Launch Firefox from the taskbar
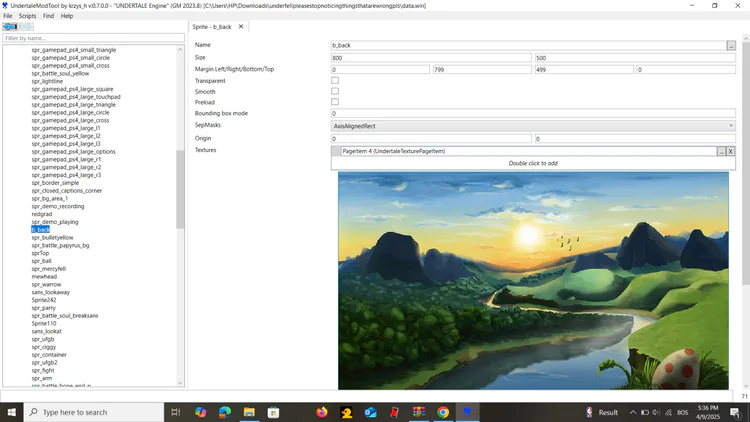Viewport: 750px width, 422px height. click(x=322, y=412)
